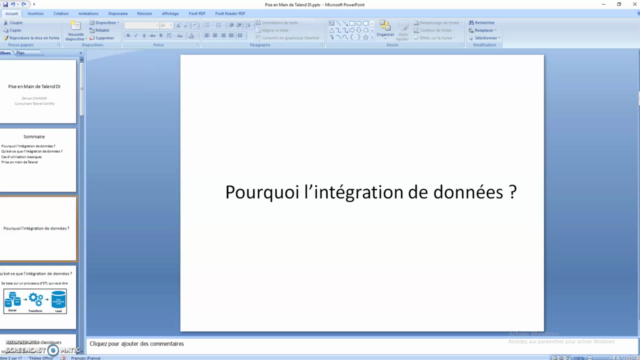Pick the oval shape in shapes gallery
The image size is (640, 360).
pyautogui.click(x=359, y=23)
